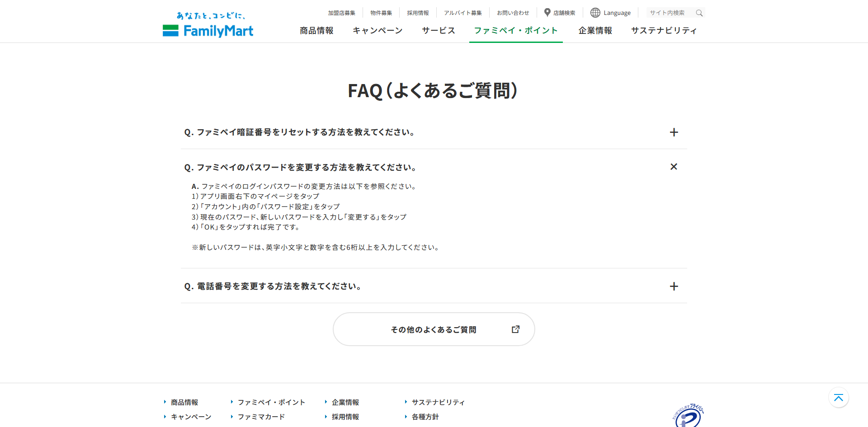Click the 店舗検索 header link

[x=564, y=13]
